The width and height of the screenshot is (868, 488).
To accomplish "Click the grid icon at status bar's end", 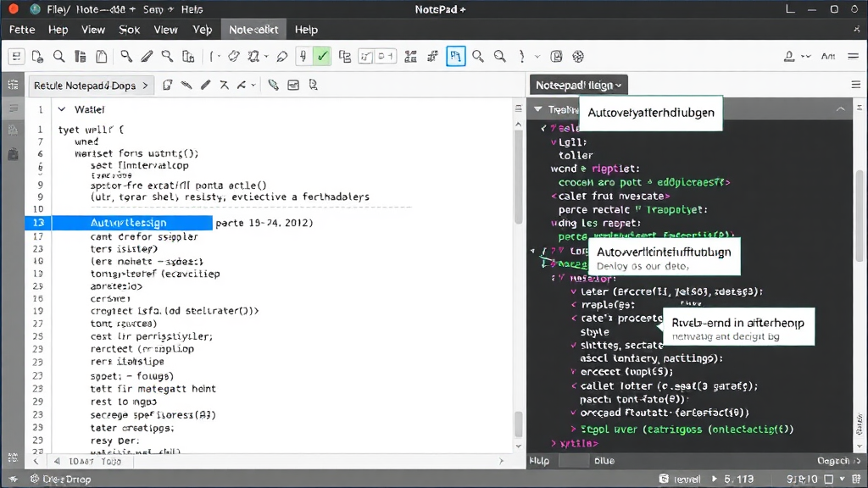I will click(x=856, y=480).
